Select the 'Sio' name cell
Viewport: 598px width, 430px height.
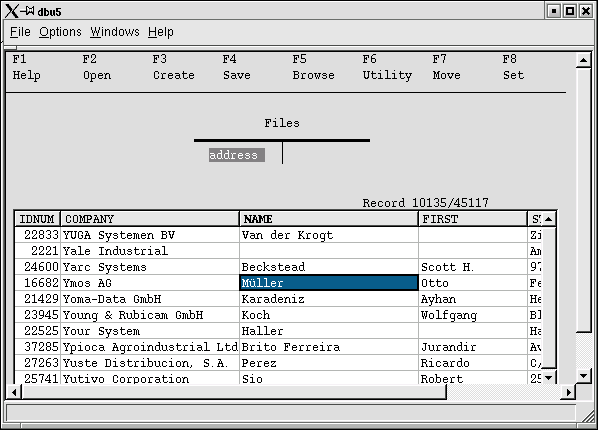329,378
